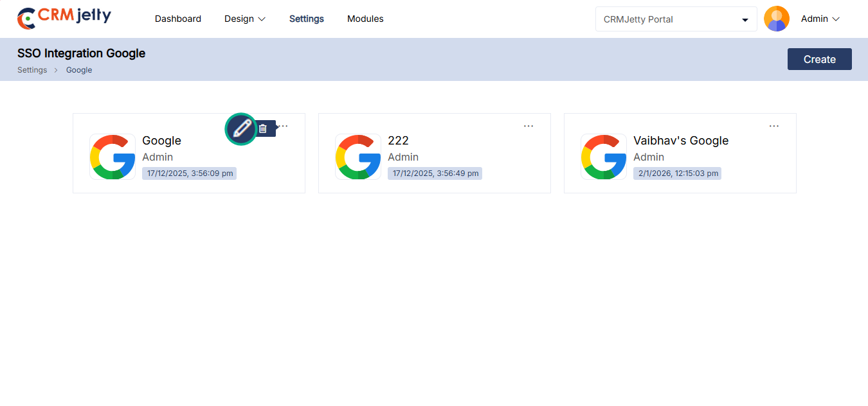Click the trash delete icon on Google card
The width and height of the screenshot is (868, 406).
(x=262, y=128)
